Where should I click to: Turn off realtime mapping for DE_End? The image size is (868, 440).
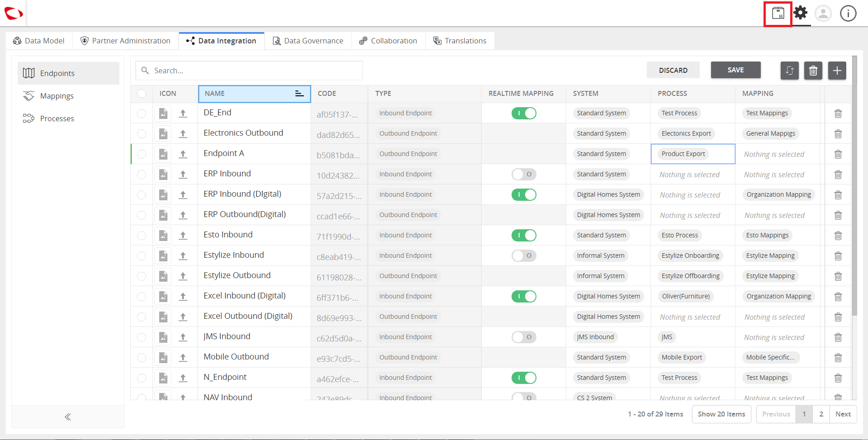[524, 113]
